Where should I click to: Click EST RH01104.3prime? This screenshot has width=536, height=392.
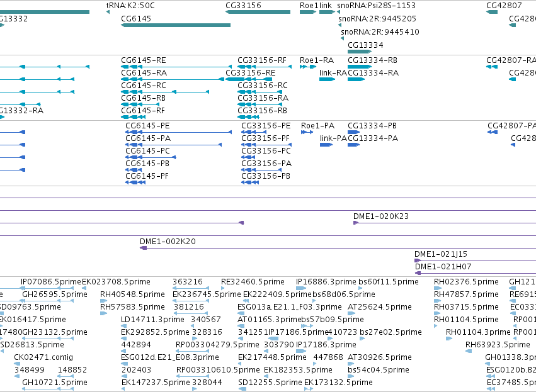pyautogui.click(x=478, y=332)
